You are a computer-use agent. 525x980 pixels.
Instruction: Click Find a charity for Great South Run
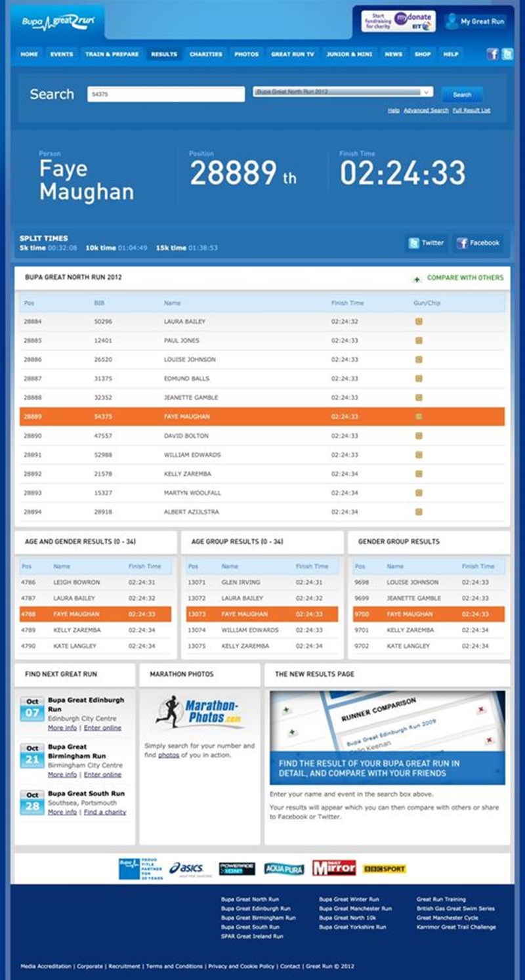pyautogui.click(x=105, y=812)
